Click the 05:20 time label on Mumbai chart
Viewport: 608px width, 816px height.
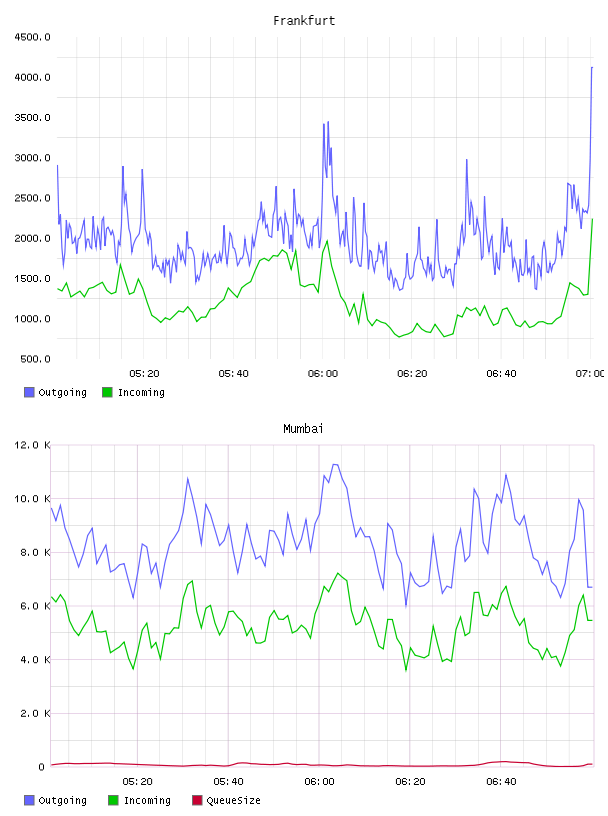click(137, 782)
